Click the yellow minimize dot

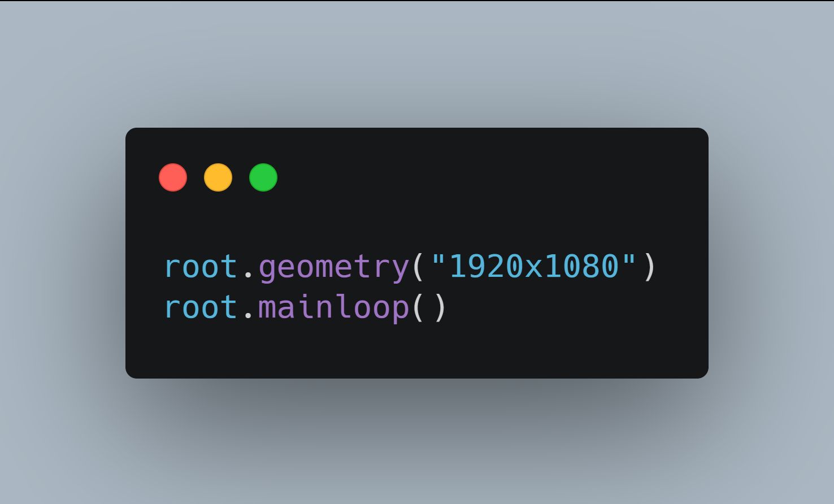218,177
